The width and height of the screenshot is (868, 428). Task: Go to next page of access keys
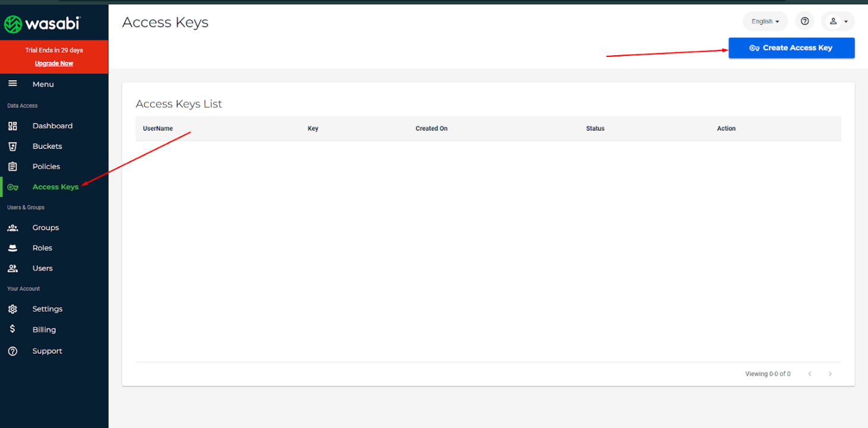[830, 374]
